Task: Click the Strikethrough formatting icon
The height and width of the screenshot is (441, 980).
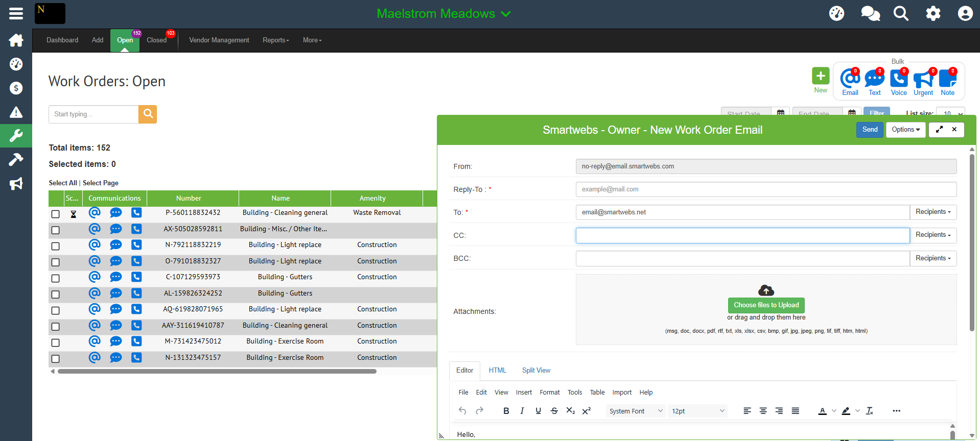Action: pos(554,411)
